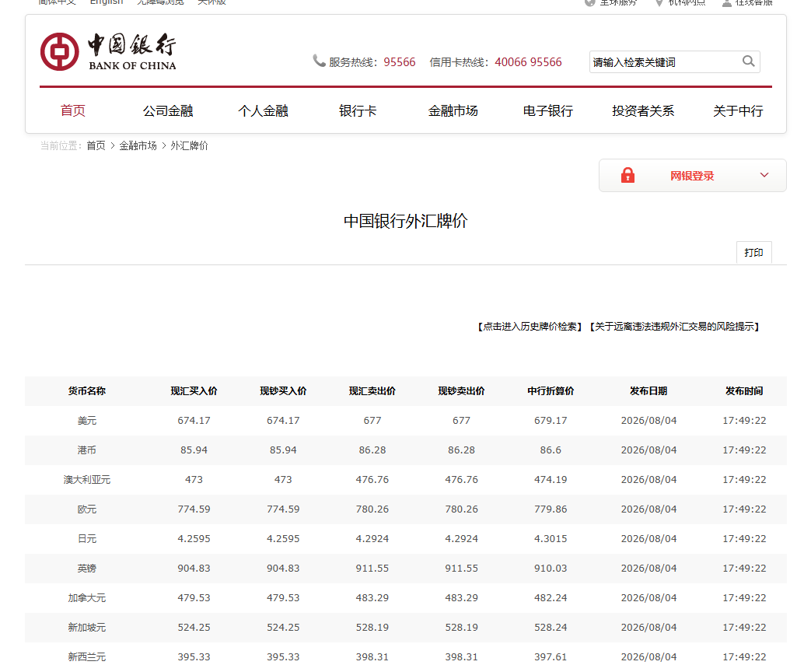
Task: Click the 现钞卖出价 column header
Action: pos(461,391)
